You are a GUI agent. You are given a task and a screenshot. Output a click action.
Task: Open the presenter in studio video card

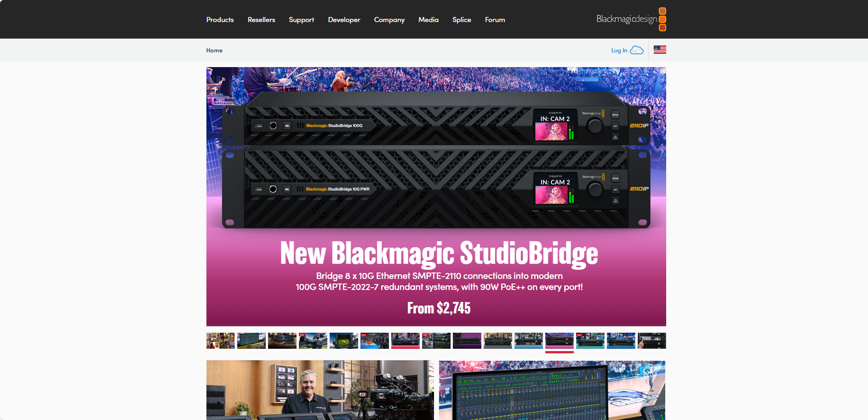tap(320, 390)
